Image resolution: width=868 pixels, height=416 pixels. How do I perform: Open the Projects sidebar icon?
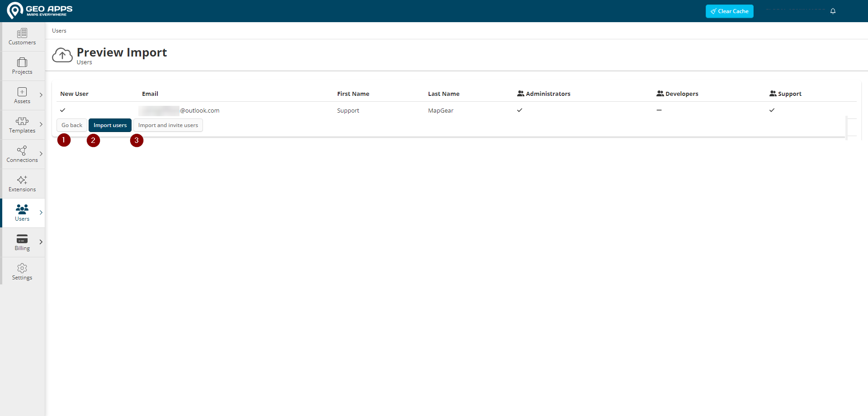22,62
